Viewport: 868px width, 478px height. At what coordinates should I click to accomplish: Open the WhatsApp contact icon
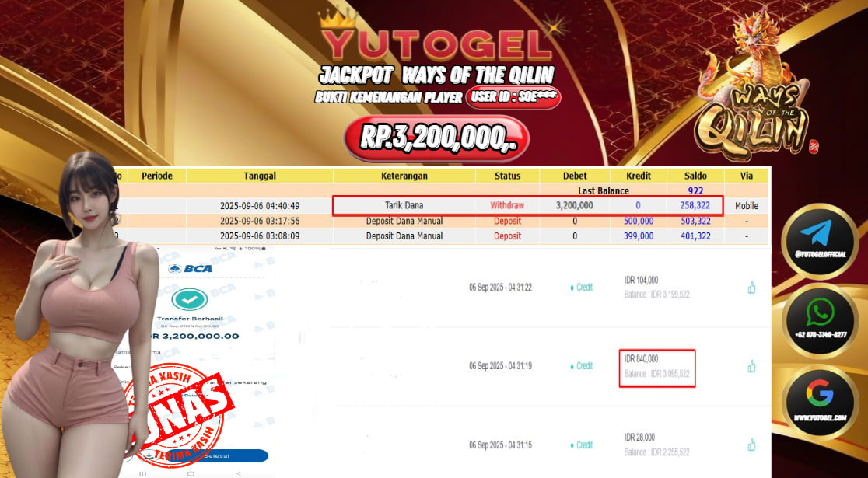click(820, 322)
